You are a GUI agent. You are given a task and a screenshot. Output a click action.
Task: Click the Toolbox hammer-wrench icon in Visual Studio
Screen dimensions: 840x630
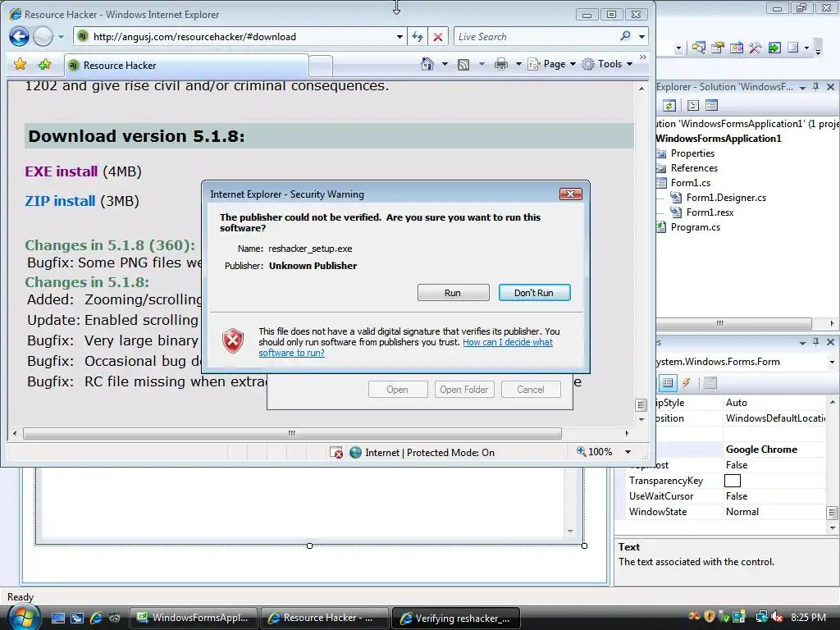click(756, 48)
